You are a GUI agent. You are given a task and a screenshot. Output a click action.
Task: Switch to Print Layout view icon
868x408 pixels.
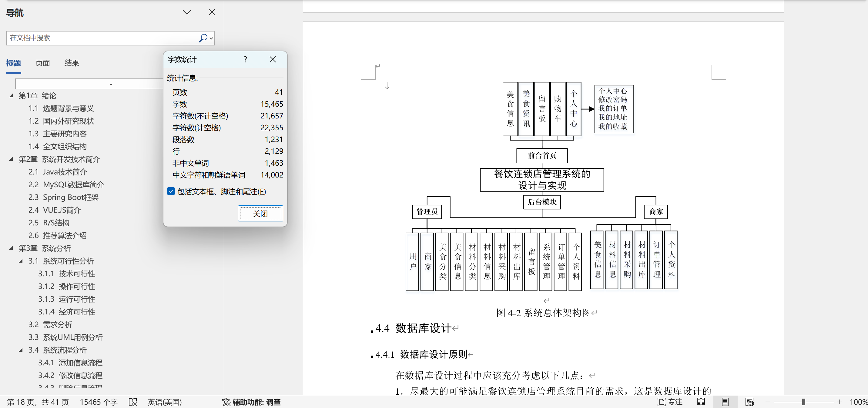tap(725, 402)
